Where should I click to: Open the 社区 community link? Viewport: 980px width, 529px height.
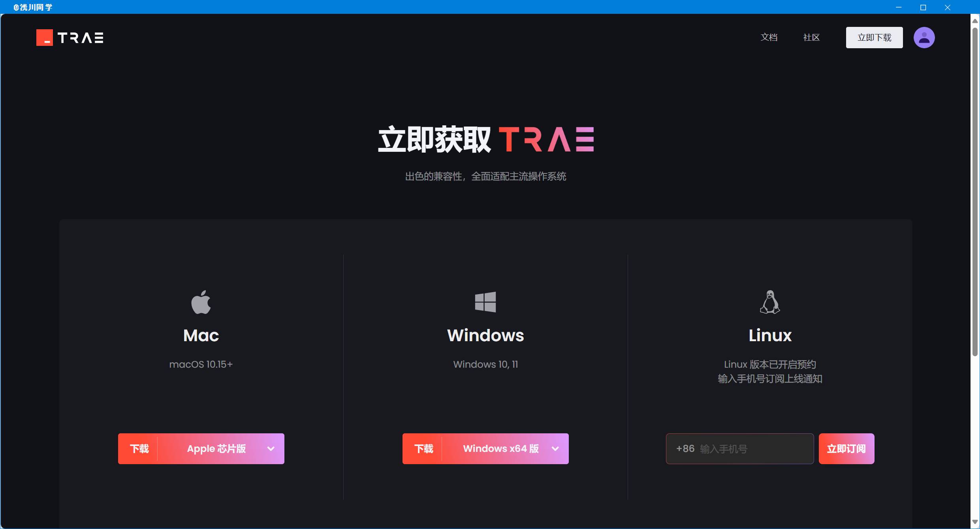pos(811,38)
